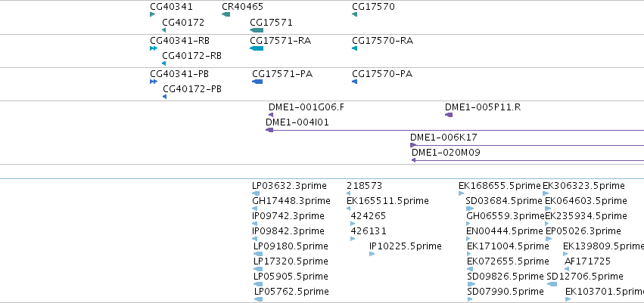Select the EK072655.5prime EST glyph
This screenshot has height=303, width=644.
470,270
